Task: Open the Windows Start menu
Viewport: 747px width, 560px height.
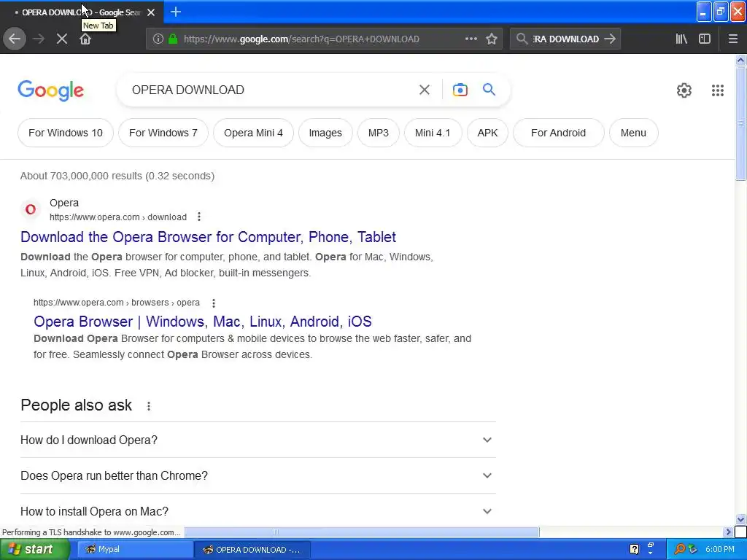Action: pos(35,549)
